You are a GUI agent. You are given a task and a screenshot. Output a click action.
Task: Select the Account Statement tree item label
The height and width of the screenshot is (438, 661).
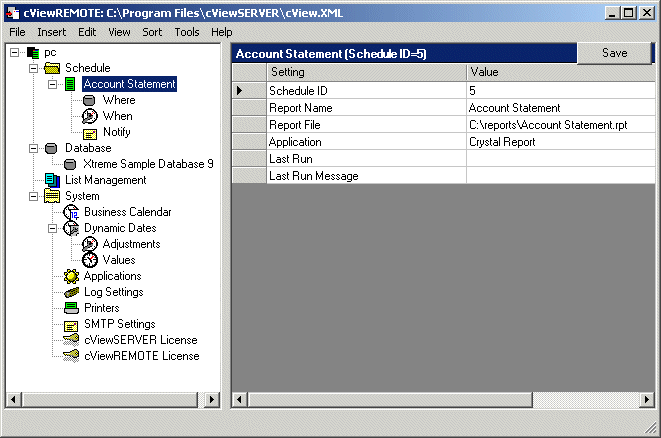(129, 84)
